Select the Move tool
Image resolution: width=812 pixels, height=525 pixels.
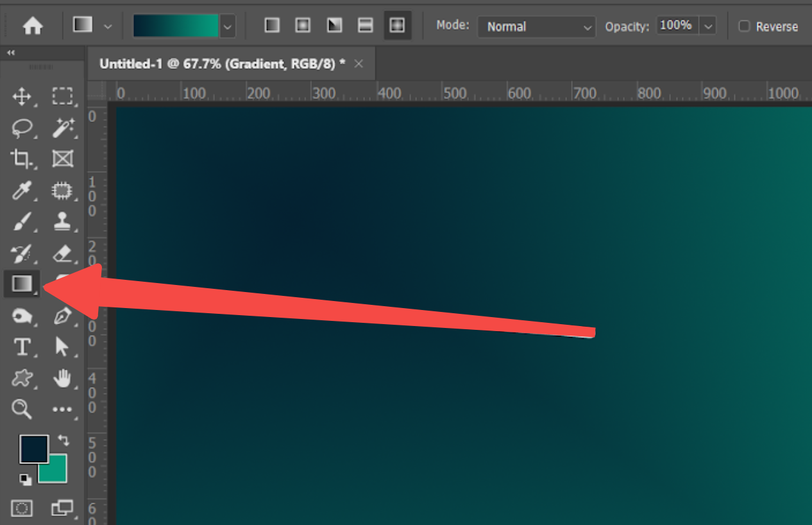(x=22, y=97)
